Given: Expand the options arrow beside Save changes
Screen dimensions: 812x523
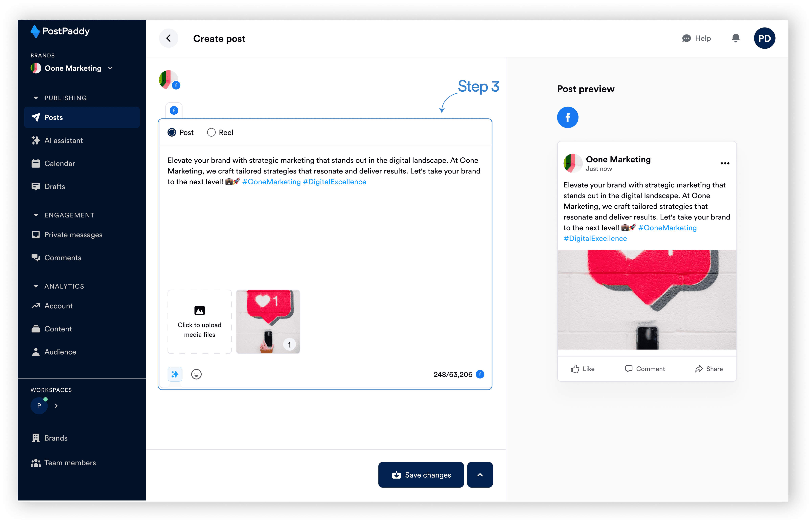Looking at the screenshot, I should point(480,475).
